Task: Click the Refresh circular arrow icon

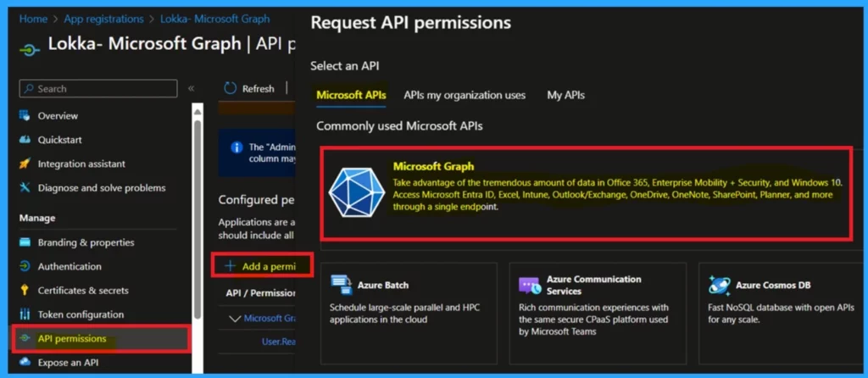Action: tap(230, 88)
